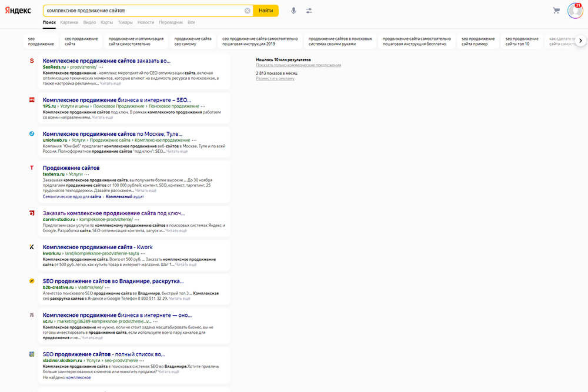Open more options dots for SeoReds.ru result
588x392 pixels.
(101, 67)
